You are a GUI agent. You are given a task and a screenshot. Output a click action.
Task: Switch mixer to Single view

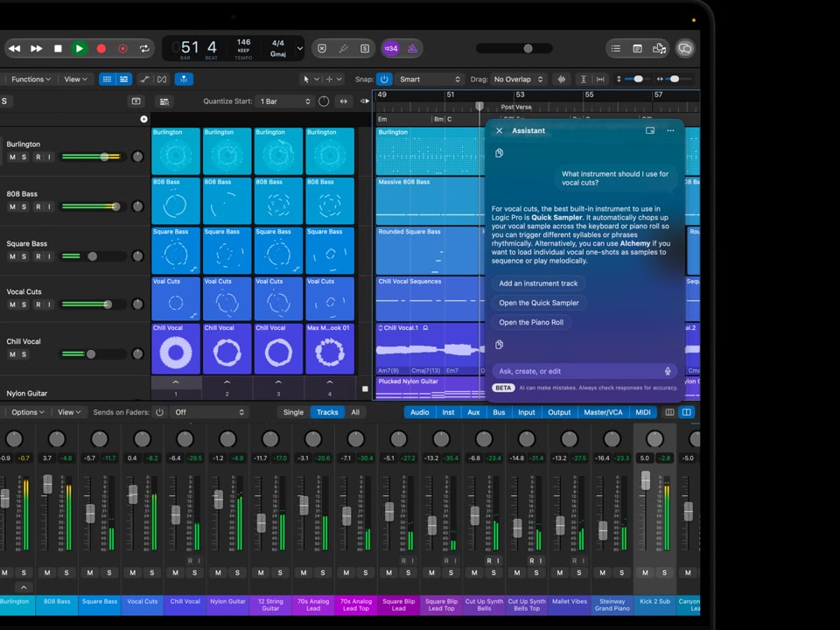click(x=293, y=412)
